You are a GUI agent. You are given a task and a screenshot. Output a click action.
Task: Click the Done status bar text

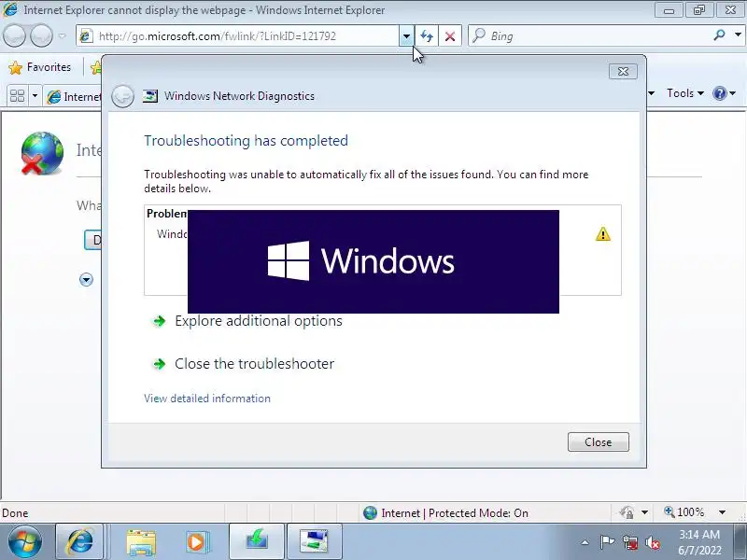(x=15, y=512)
